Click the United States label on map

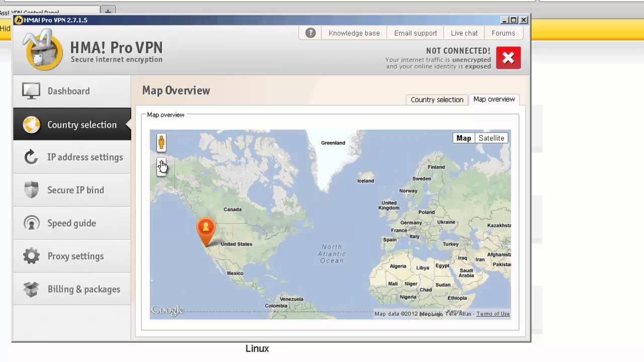(236, 244)
